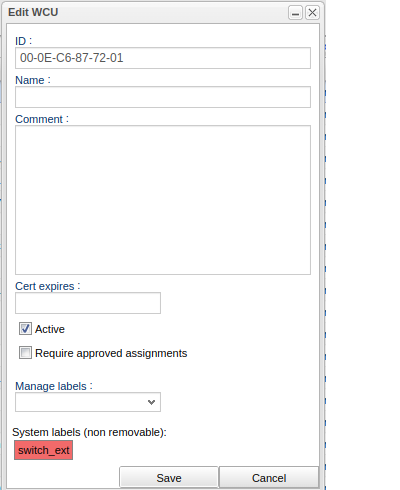Enable the Require approved assignments checkbox
The image size is (400, 490).
(x=25, y=353)
